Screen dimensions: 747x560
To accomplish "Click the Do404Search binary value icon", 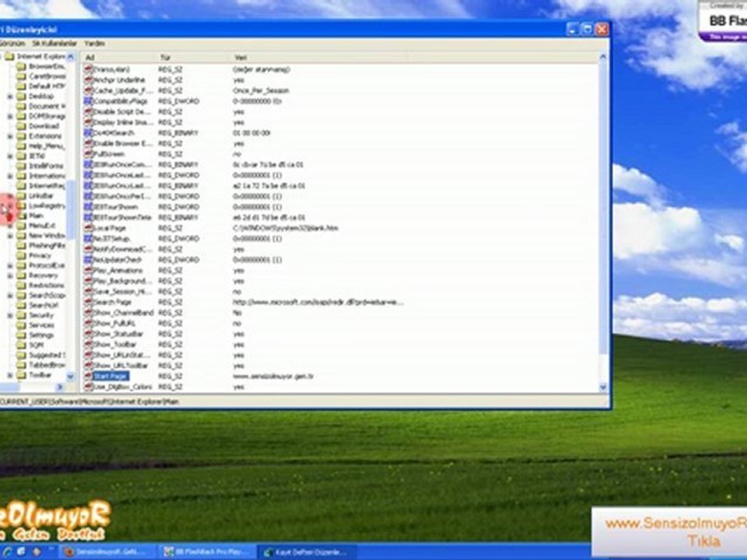I will point(88,133).
